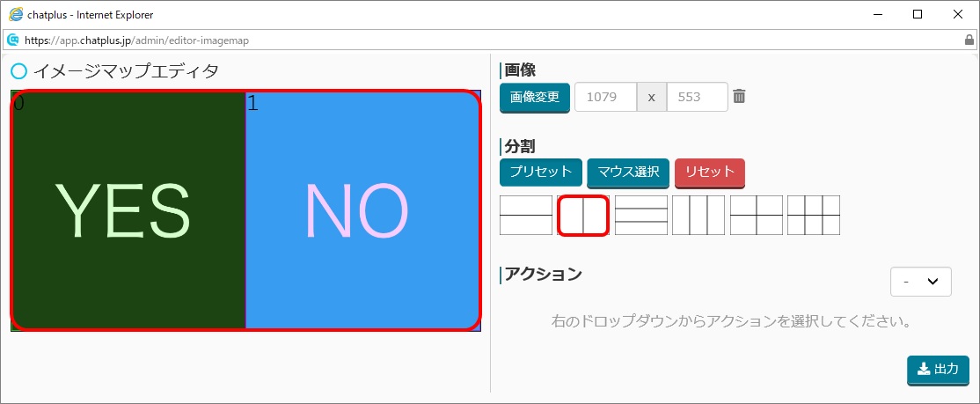Select the YES region of the image map
This screenshot has height=404, width=980.
(x=128, y=210)
